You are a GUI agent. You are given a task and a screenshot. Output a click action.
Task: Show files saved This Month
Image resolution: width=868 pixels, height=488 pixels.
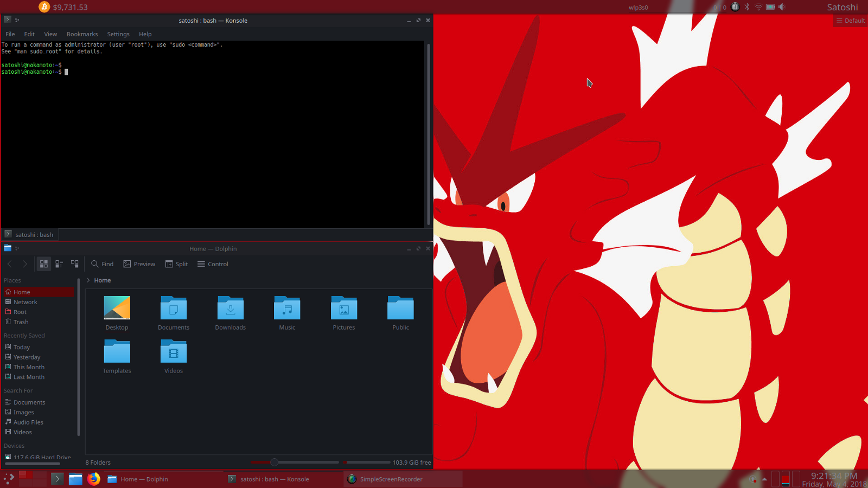pyautogui.click(x=39, y=367)
